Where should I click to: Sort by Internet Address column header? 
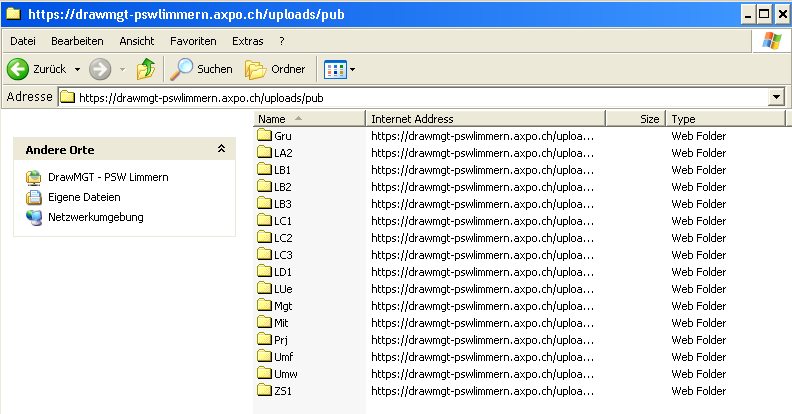(485, 119)
